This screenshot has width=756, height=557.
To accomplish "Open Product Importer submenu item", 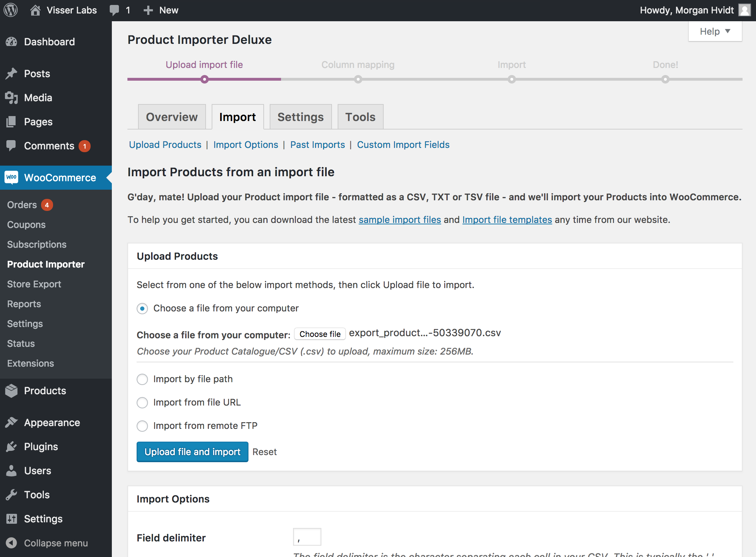I will (46, 264).
